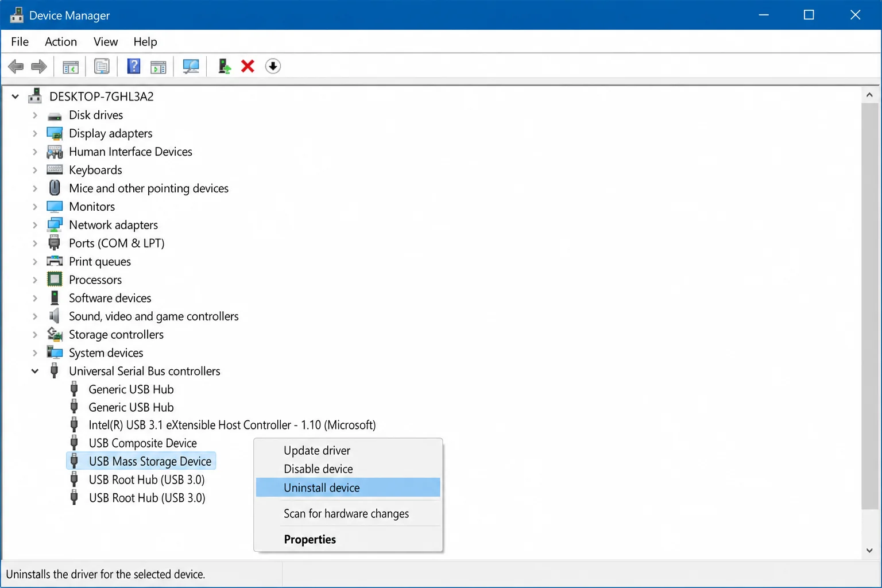
Task: Expand the Network adapters node
Action: click(x=35, y=225)
